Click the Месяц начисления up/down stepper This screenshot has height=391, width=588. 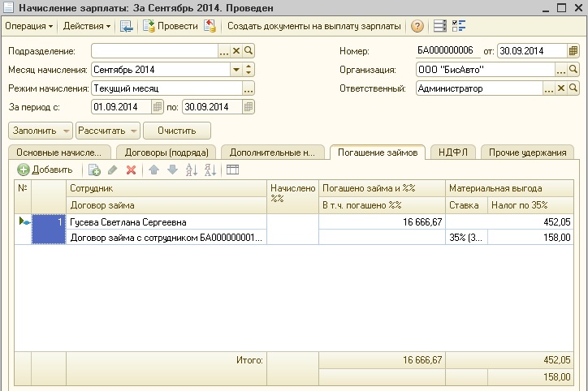point(249,69)
